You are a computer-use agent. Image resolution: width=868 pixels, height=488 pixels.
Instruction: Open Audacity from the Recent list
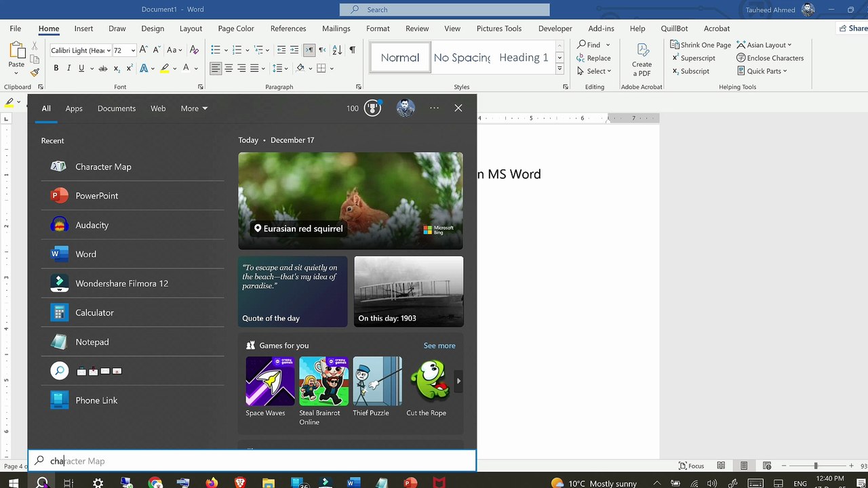pyautogui.click(x=133, y=225)
